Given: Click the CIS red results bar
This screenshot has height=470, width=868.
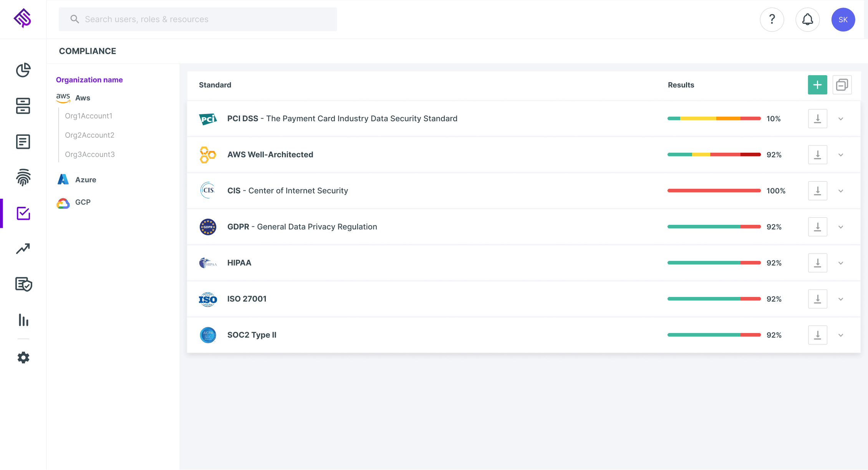Looking at the screenshot, I should [714, 191].
